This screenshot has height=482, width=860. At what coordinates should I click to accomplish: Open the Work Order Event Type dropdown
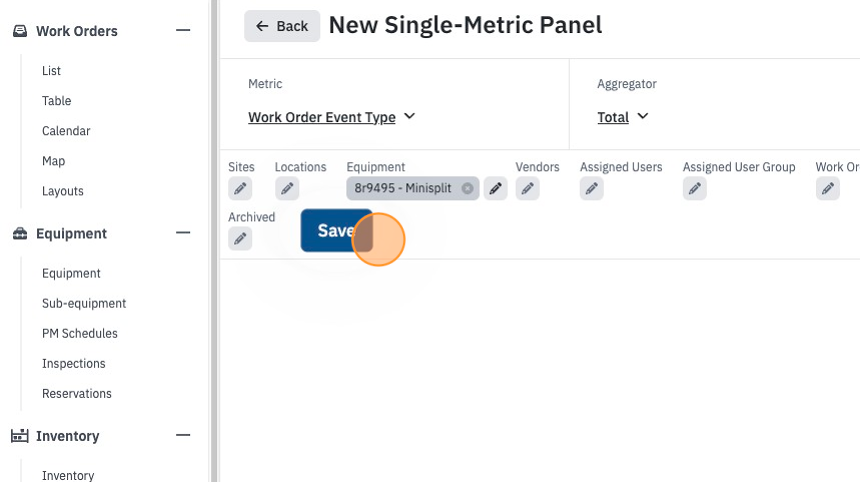click(331, 117)
